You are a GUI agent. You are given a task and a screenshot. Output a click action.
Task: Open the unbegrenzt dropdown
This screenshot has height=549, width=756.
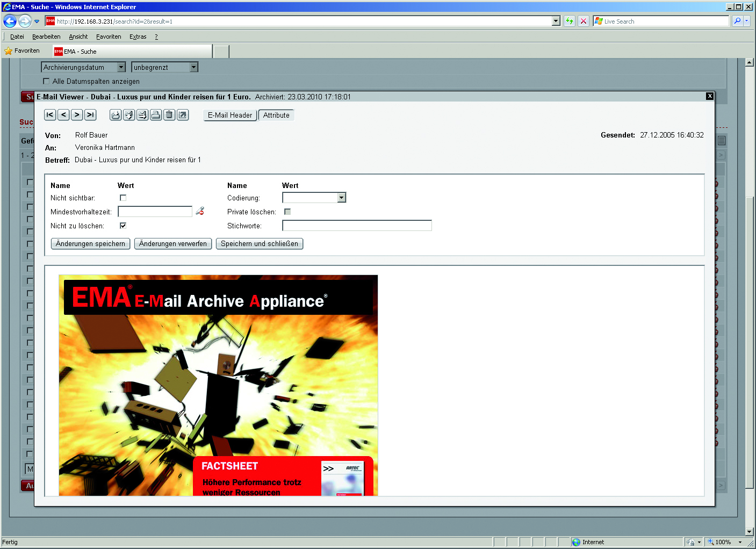pyautogui.click(x=194, y=67)
